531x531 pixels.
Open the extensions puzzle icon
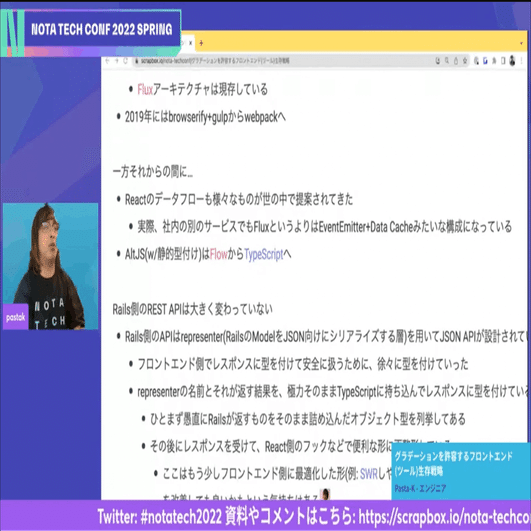(494, 61)
